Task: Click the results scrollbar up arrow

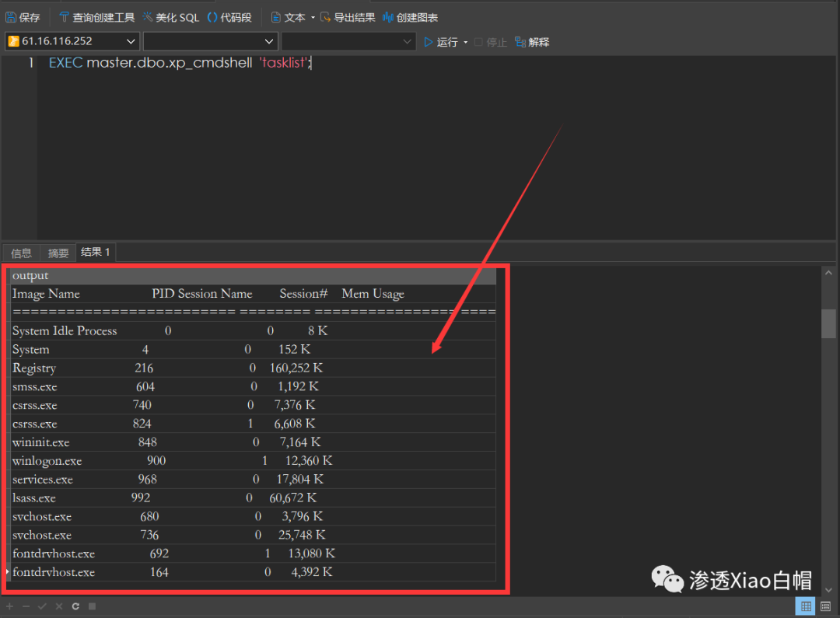Action: click(829, 273)
